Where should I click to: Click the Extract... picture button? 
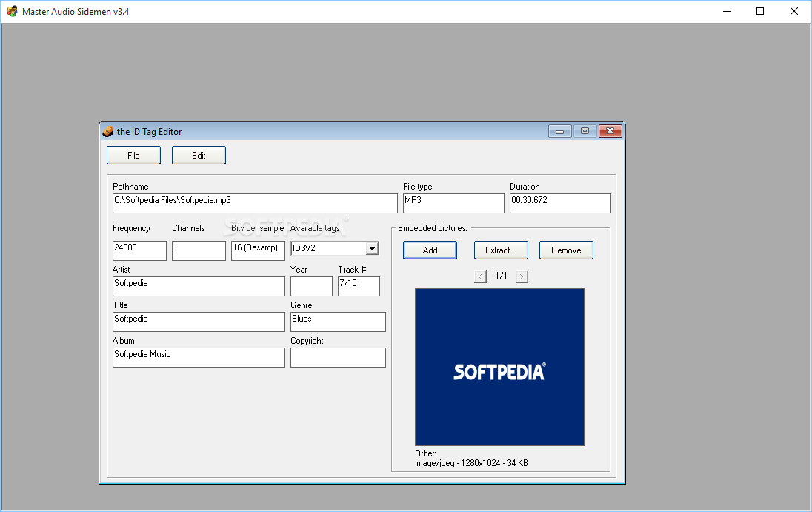pyautogui.click(x=501, y=250)
